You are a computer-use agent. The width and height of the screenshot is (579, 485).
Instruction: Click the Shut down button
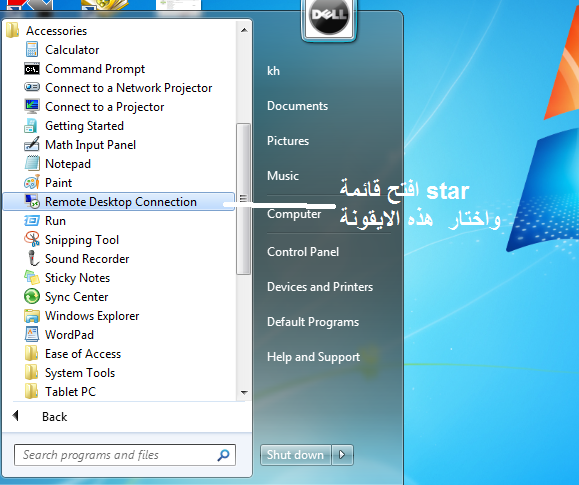click(295, 455)
